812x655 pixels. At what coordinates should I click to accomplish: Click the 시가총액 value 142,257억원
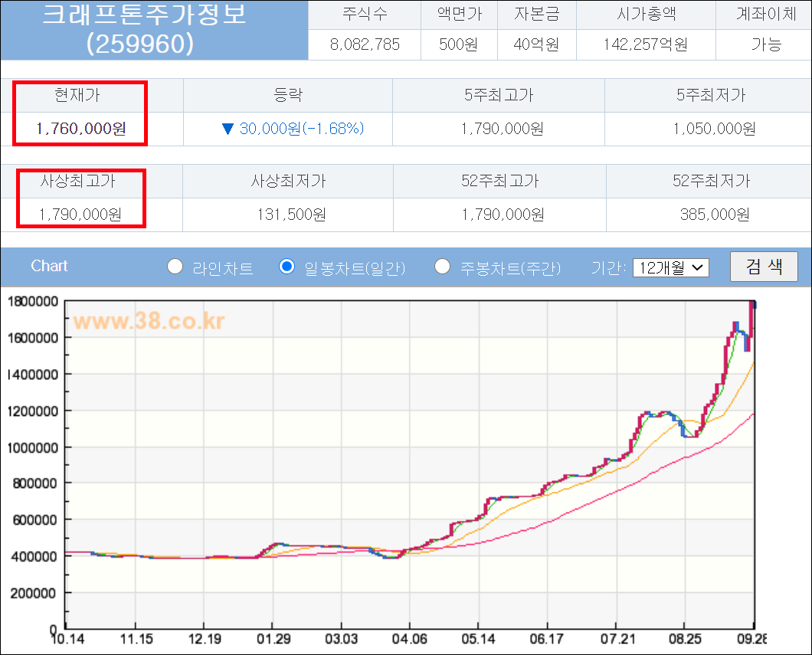click(646, 44)
